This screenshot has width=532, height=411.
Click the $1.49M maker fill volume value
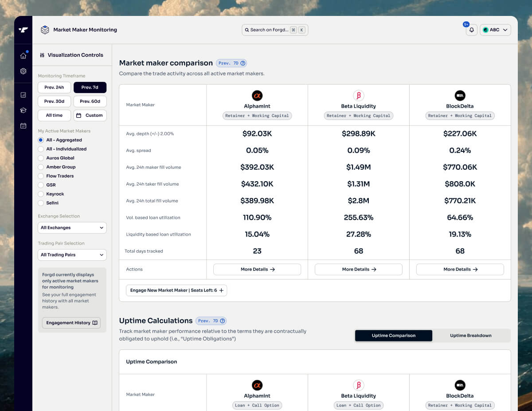click(359, 167)
